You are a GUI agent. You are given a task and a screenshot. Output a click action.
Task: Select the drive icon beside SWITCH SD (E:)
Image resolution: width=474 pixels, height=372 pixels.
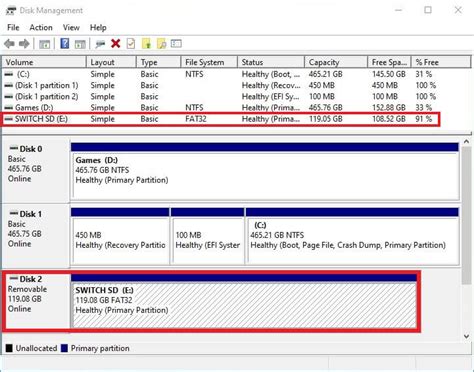pos(9,119)
